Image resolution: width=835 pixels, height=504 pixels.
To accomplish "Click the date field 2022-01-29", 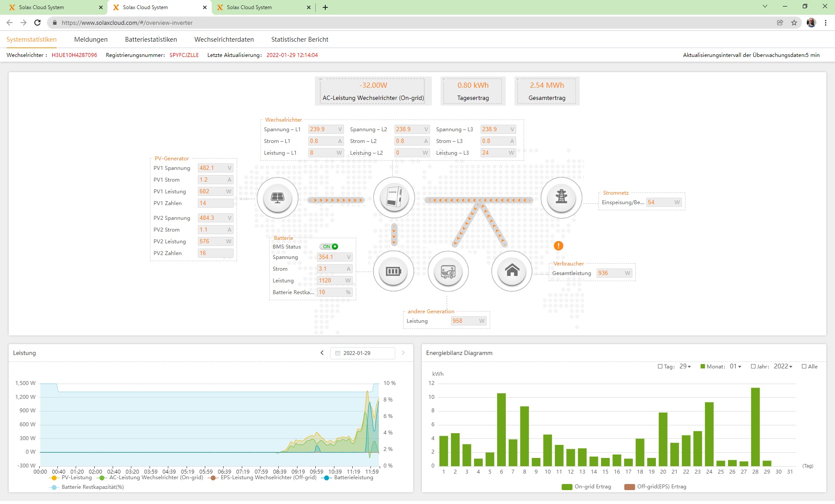I will pyautogui.click(x=362, y=353).
